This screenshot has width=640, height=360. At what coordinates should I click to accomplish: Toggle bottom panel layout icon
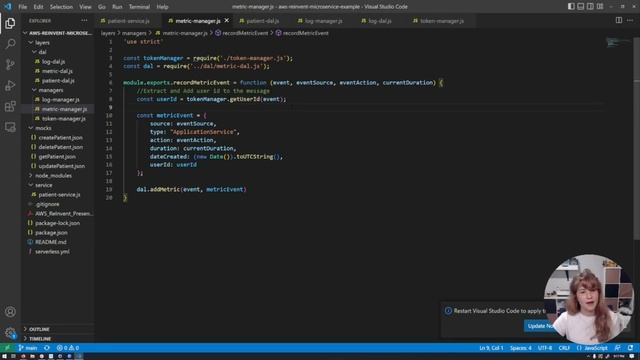pos(580,7)
